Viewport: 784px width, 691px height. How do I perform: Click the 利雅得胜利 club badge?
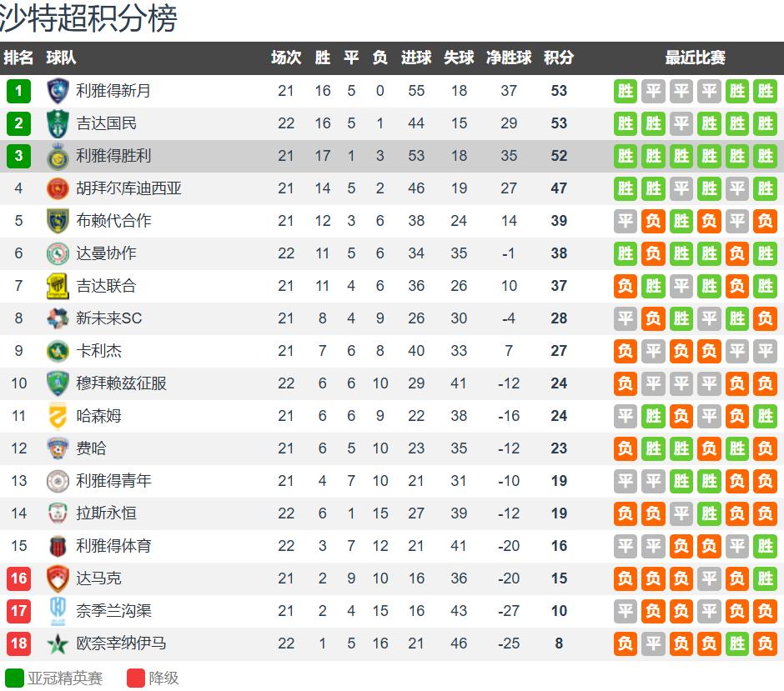58,156
